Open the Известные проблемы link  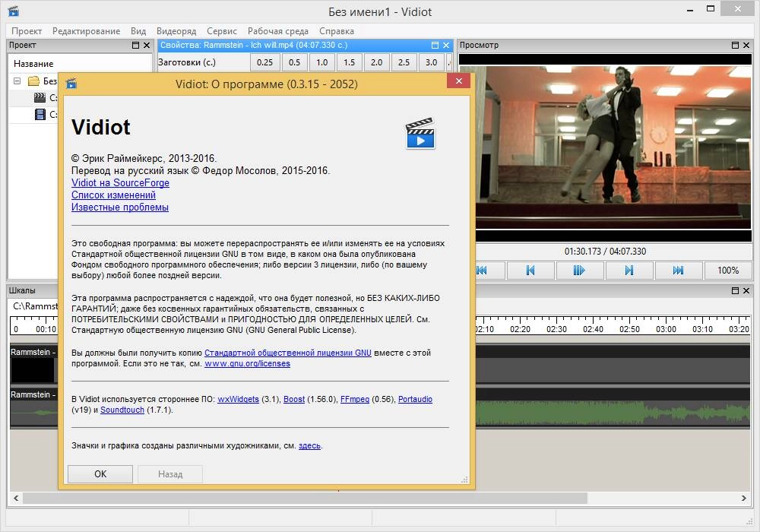coord(120,207)
